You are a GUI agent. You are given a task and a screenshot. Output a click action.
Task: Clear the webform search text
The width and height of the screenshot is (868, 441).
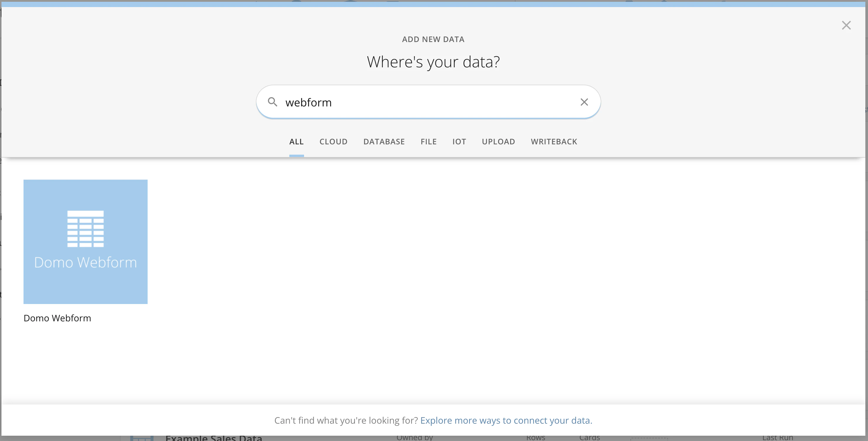point(584,102)
